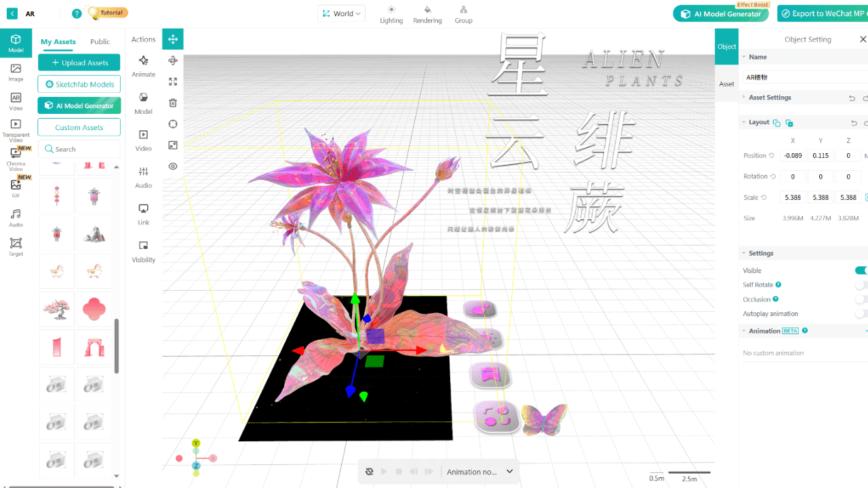Open the Animation selector above the playback bar
868x488 pixels.
click(479, 471)
